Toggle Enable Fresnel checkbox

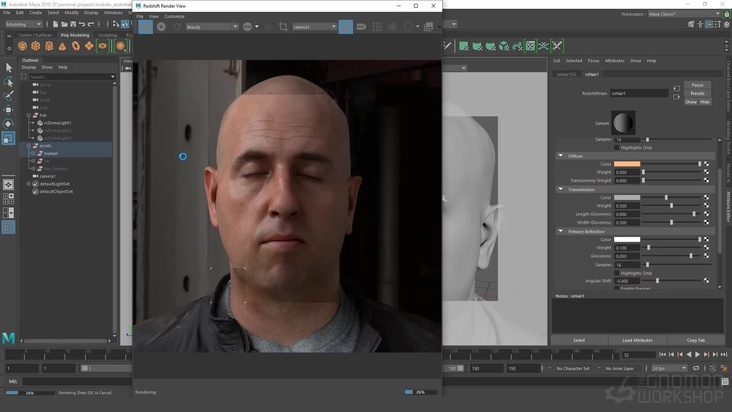tap(617, 288)
